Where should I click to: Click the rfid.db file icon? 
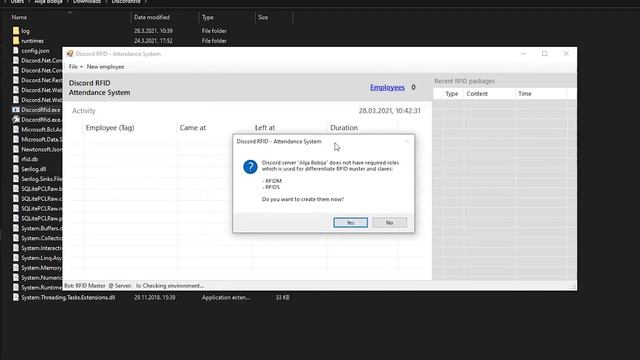coord(16,159)
